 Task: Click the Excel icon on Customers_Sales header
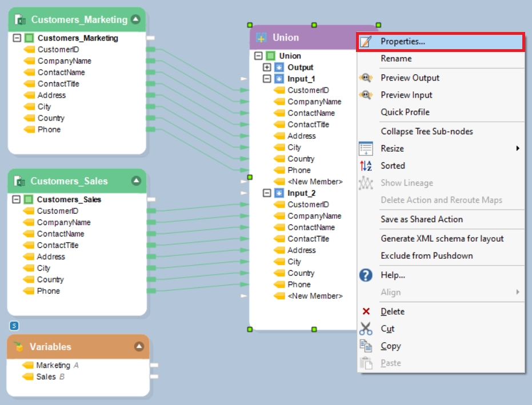[19, 181]
